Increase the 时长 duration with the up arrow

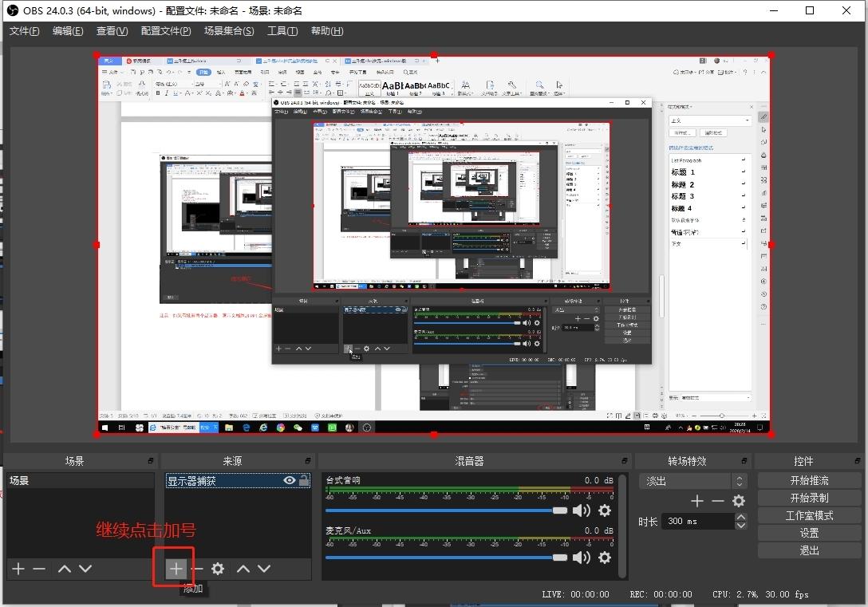[740, 517]
